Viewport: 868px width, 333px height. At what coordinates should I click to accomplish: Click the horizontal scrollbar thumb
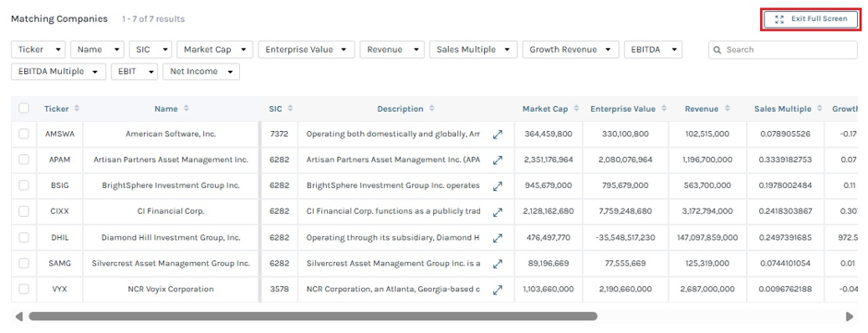[313, 316]
